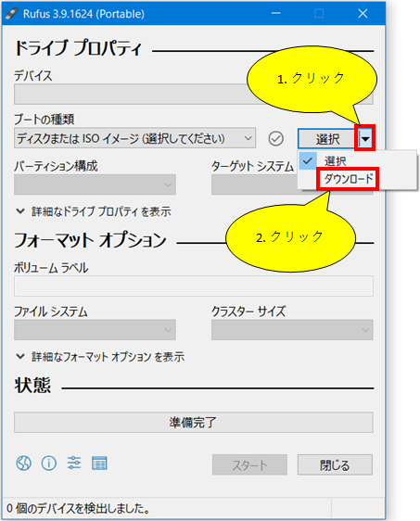Open the language globe icon
420x521 pixels.
(x=23, y=463)
